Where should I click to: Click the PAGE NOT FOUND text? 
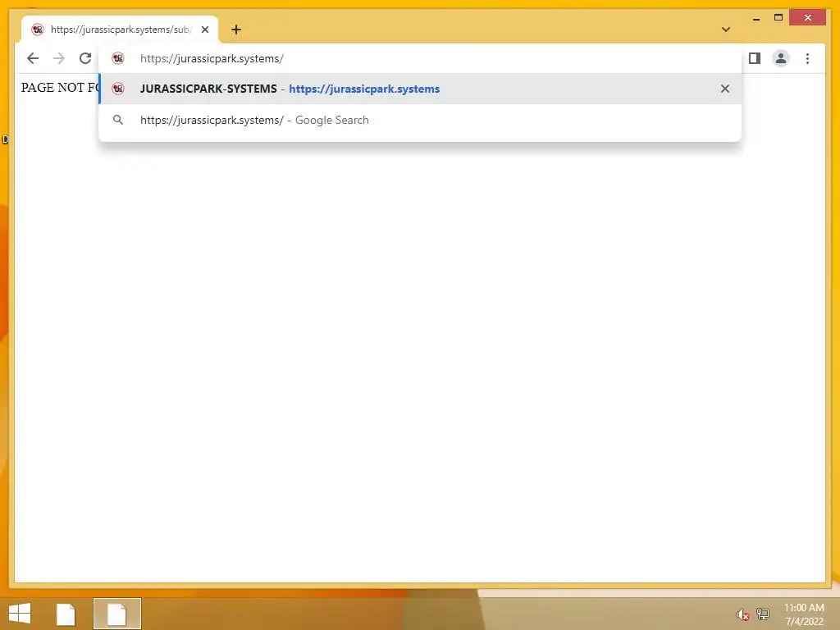point(60,87)
